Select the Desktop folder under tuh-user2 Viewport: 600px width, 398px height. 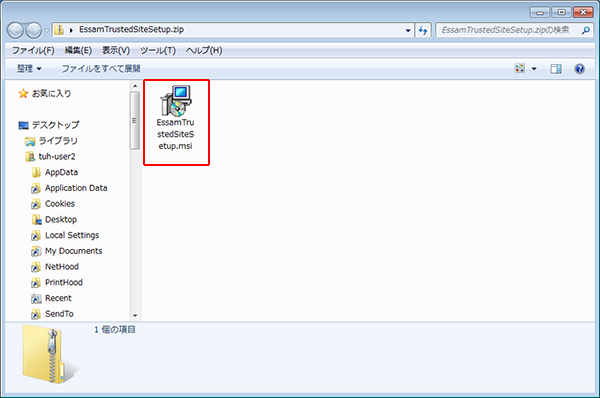click(61, 219)
